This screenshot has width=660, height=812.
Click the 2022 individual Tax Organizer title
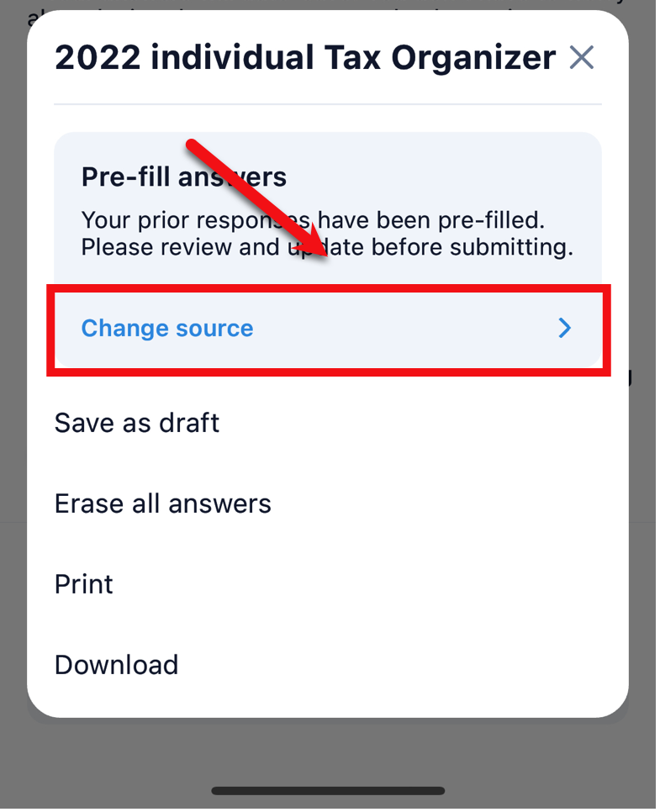click(x=304, y=58)
